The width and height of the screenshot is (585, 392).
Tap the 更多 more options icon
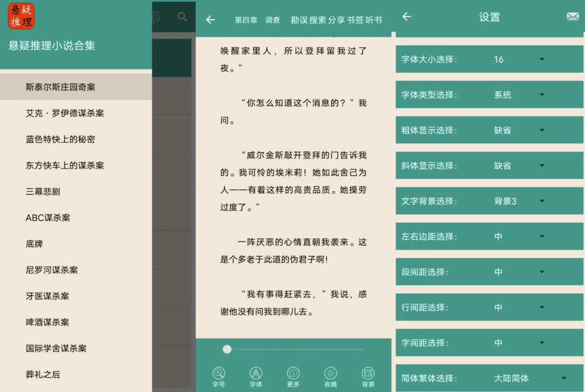(x=293, y=377)
